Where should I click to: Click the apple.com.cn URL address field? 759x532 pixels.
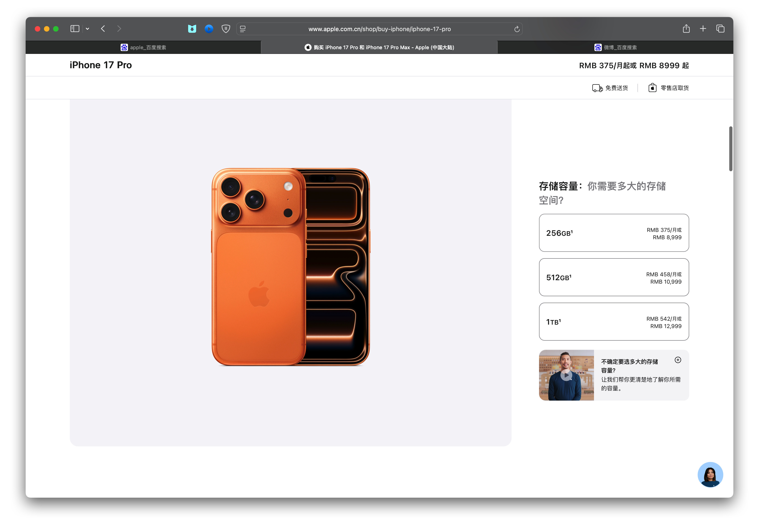pos(379,29)
